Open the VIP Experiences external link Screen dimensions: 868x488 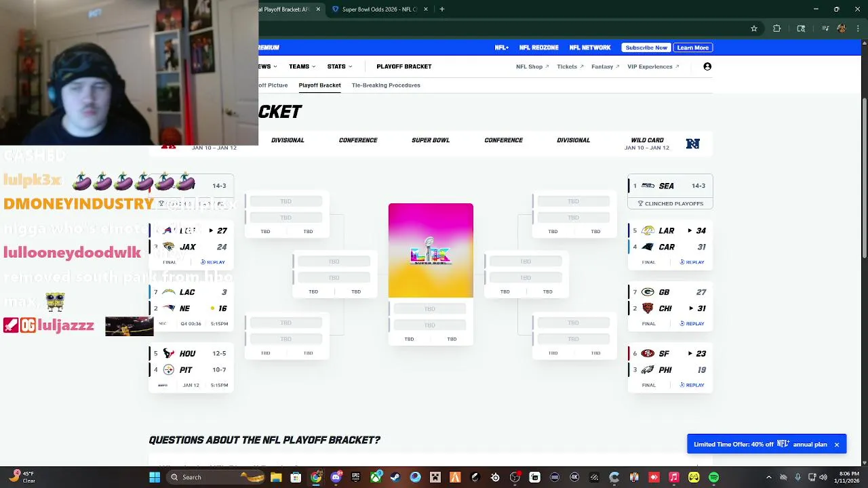(653, 66)
